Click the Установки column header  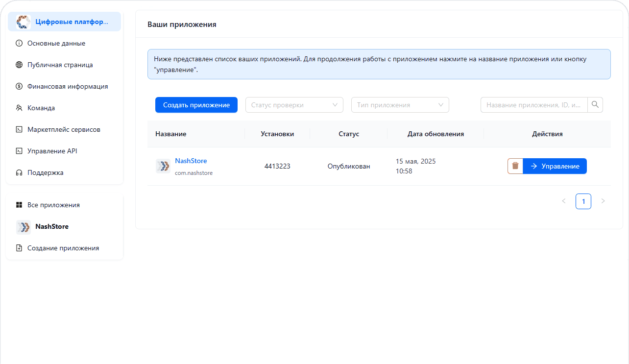coord(277,134)
